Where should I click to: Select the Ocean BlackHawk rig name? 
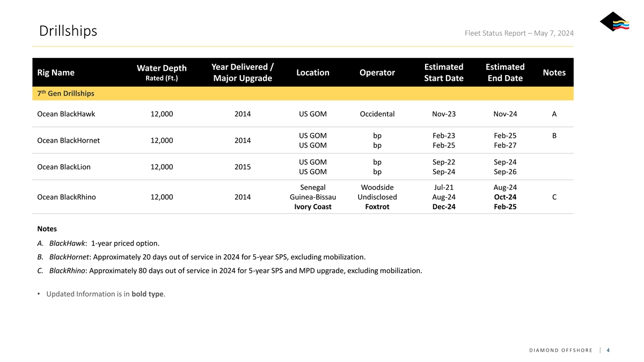(x=66, y=114)
